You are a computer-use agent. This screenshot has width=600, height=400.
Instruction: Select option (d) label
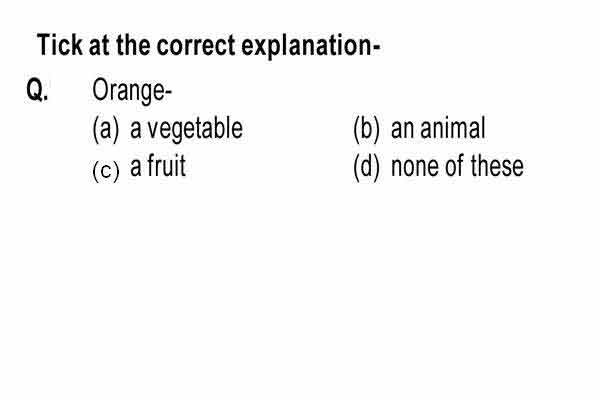(367, 167)
